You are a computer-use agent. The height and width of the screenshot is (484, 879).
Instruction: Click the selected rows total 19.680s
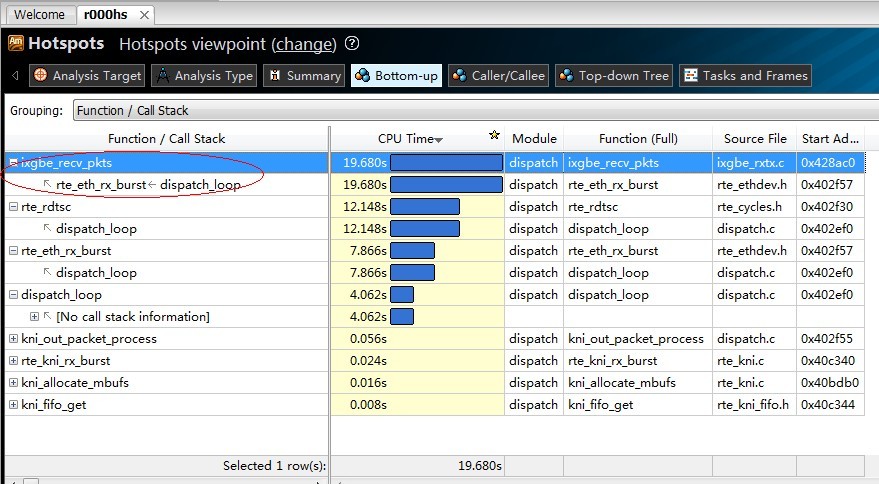pyautogui.click(x=479, y=465)
